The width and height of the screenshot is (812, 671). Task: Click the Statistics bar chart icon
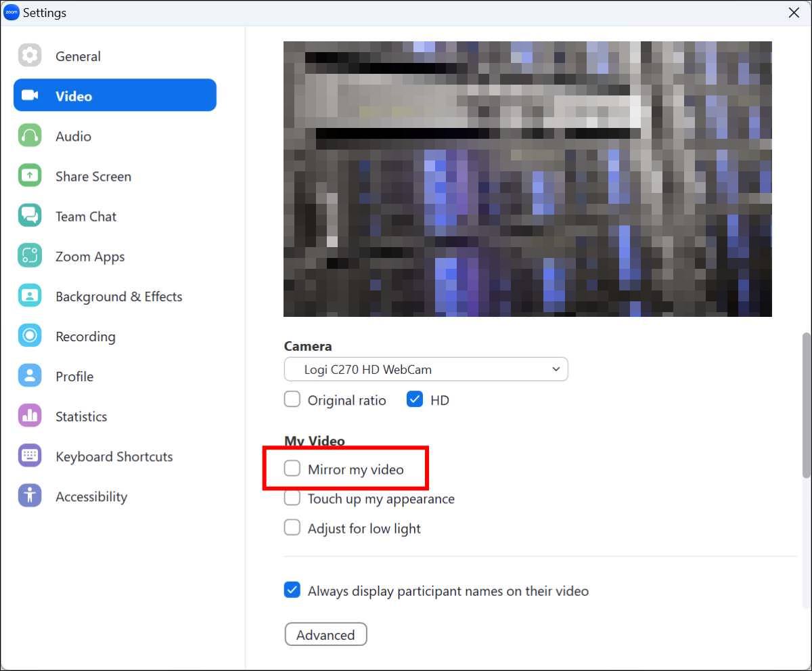point(30,416)
